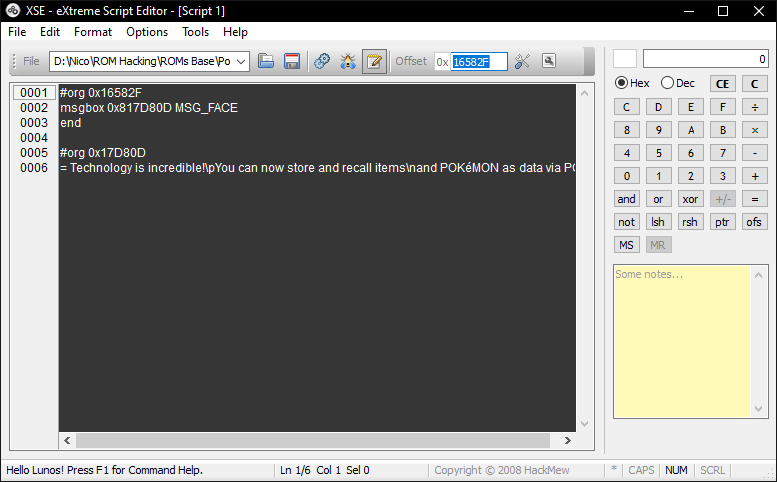This screenshot has height=482, width=777.
Task: Click the debug script icon in the toolbar
Action: click(x=348, y=61)
